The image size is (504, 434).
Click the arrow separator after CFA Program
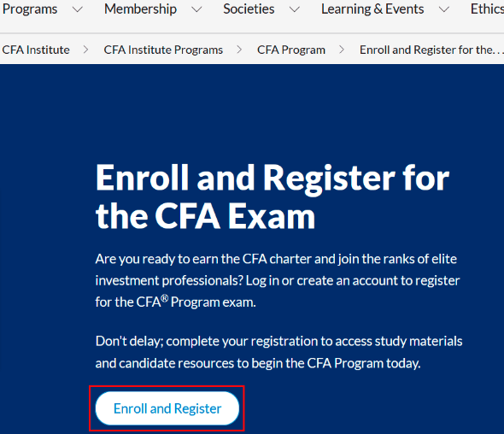342,50
